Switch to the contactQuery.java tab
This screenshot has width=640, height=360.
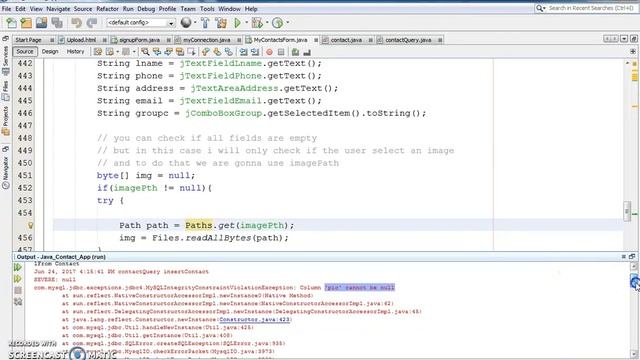(x=408, y=40)
